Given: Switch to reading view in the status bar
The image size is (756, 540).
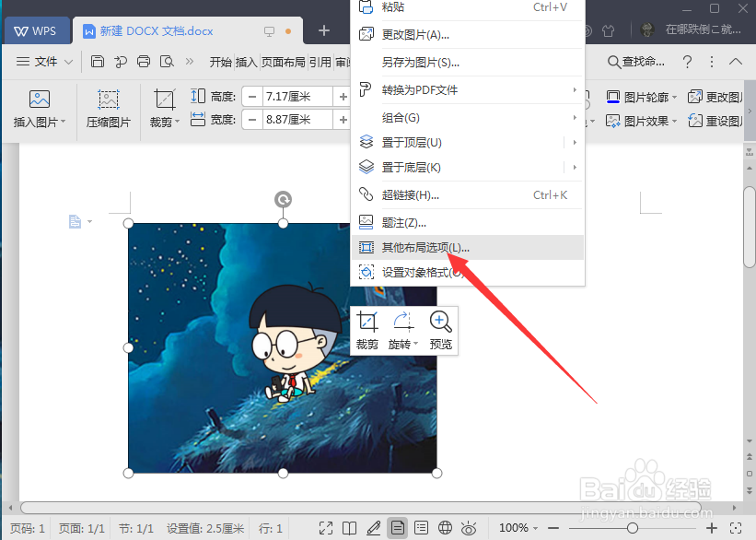Looking at the screenshot, I should pos(350,528).
